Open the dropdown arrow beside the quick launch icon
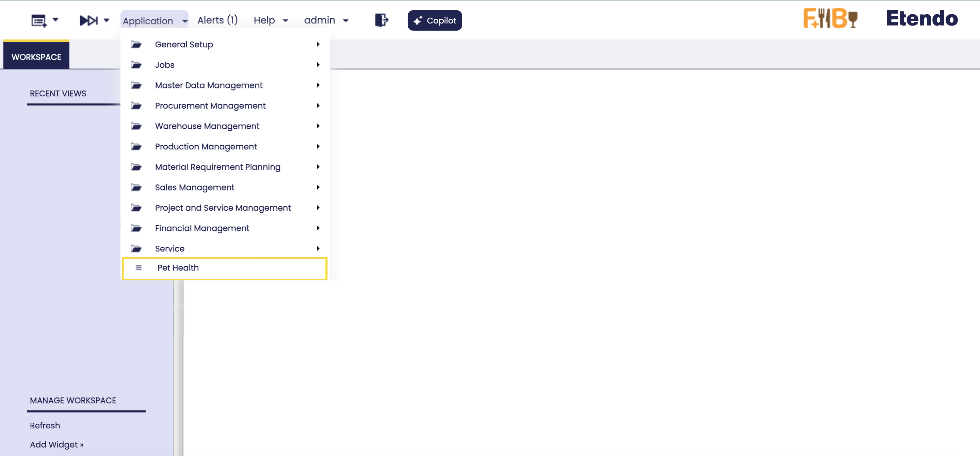 point(107,20)
